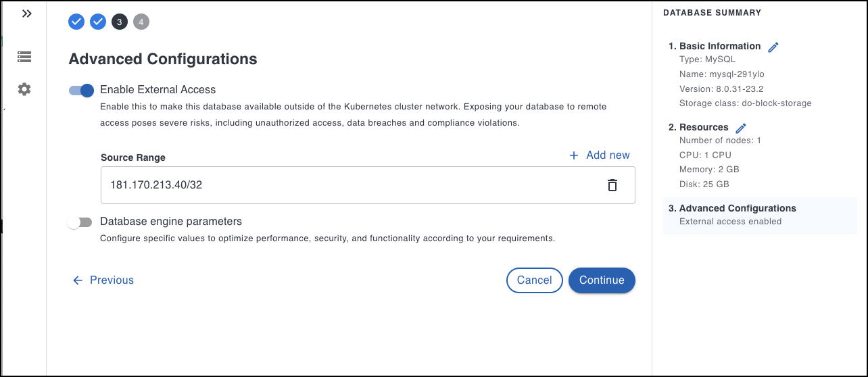868x377 pixels.
Task: Open the settings gear icon
Action: click(24, 89)
